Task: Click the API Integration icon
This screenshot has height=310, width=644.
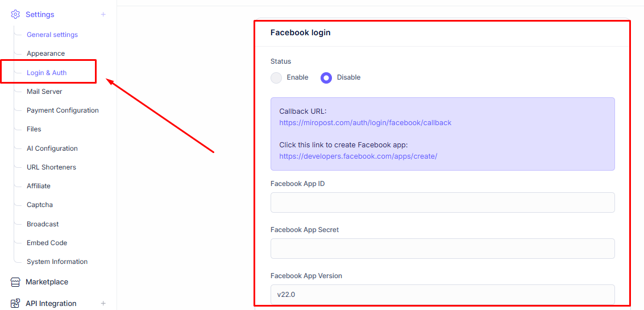Action: coord(15,303)
